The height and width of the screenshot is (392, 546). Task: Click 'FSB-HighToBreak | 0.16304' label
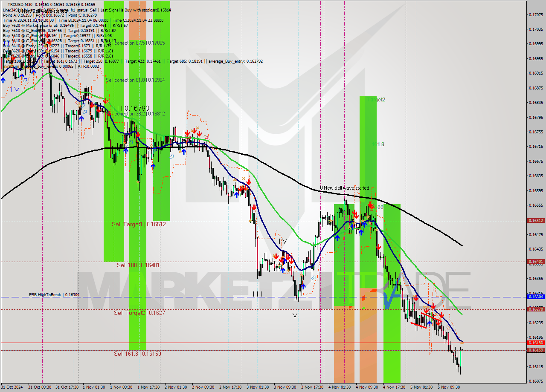point(54,295)
